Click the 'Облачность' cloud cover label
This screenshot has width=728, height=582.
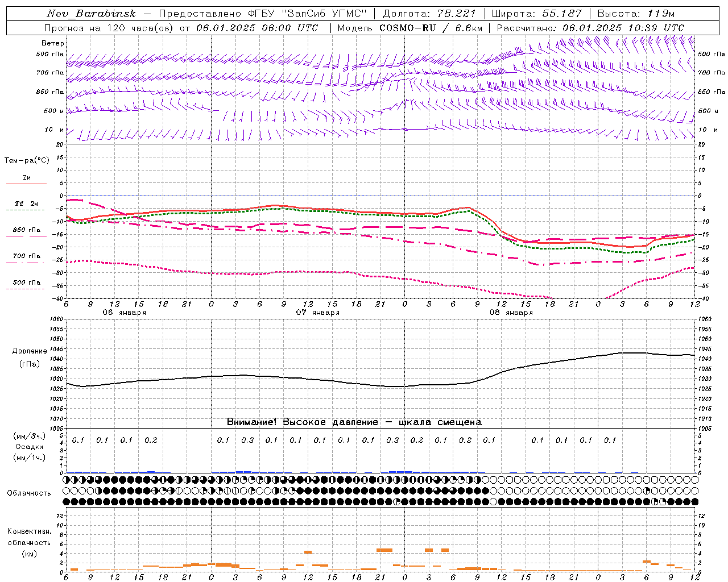29,493
